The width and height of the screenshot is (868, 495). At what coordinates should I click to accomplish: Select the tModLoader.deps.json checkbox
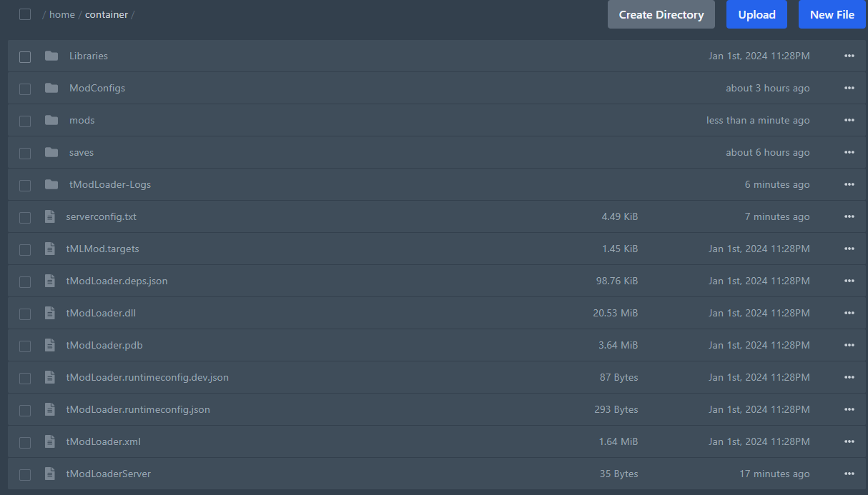click(x=25, y=281)
